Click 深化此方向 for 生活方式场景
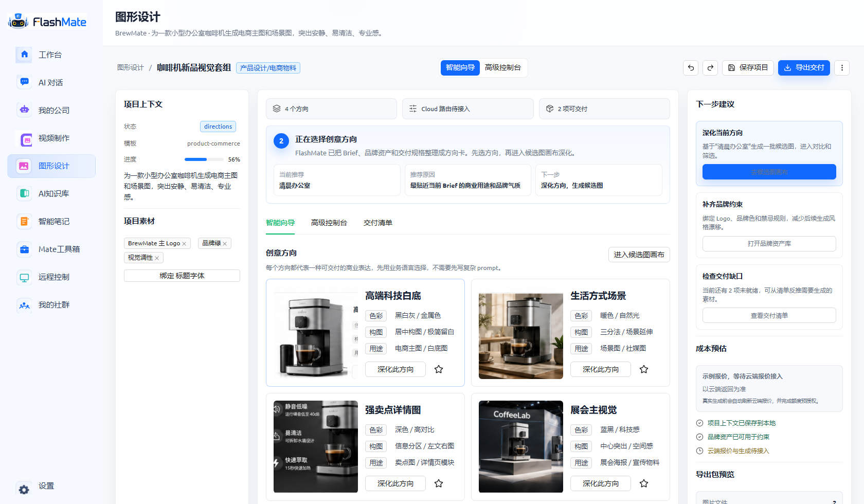The image size is (864, 504). [x=601, y=369]
